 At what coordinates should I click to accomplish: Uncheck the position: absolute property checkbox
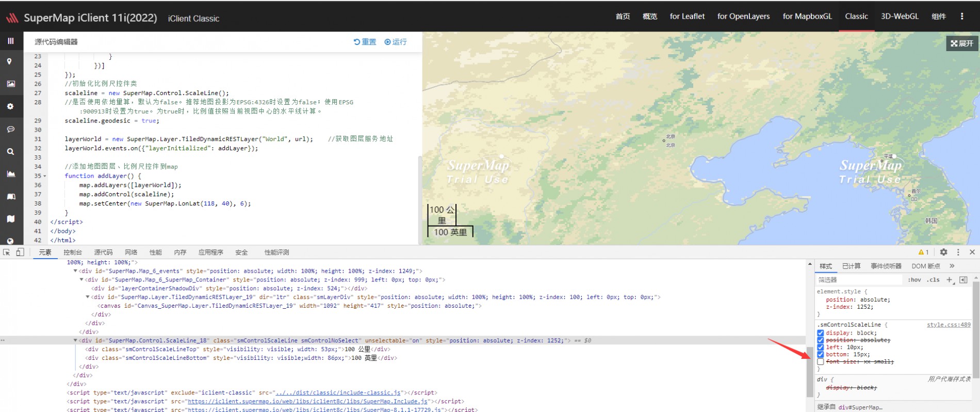coord(821,340)
